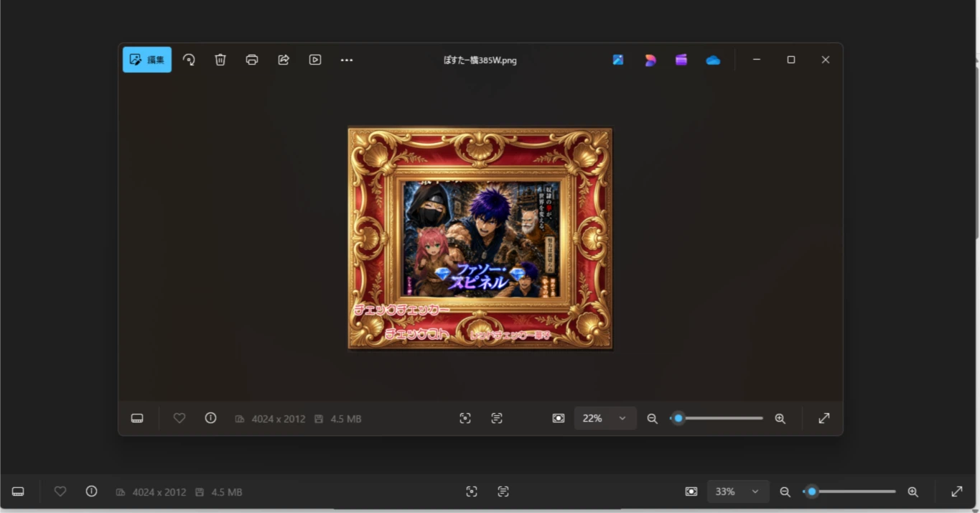Zoom in icon in the background window

(x=913, y=491)
